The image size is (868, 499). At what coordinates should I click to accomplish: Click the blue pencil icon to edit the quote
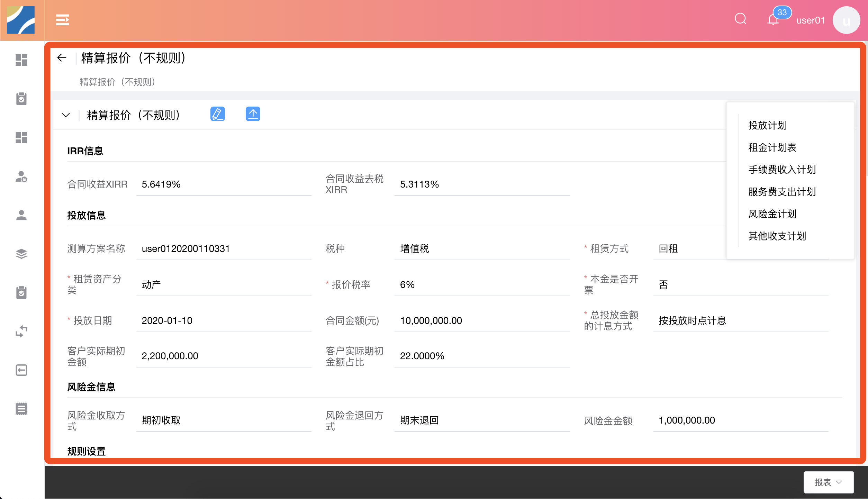click(x=218, y=114)
